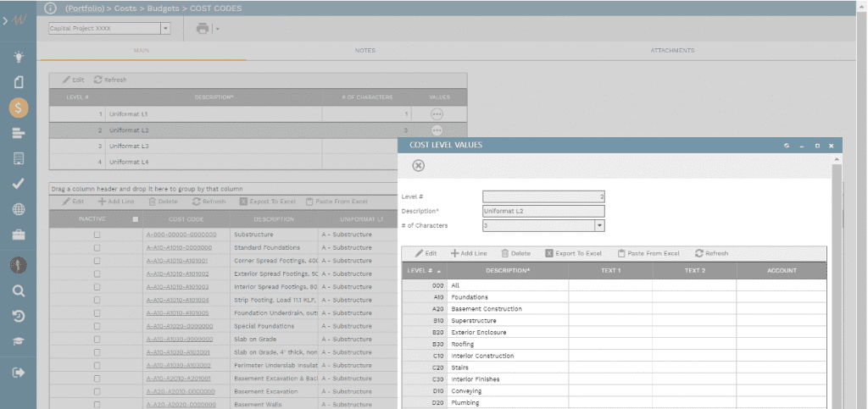Screen dimensions: 868x409
Task: Open the print options dropdown arrow
Action: click(x=217, y=29)
